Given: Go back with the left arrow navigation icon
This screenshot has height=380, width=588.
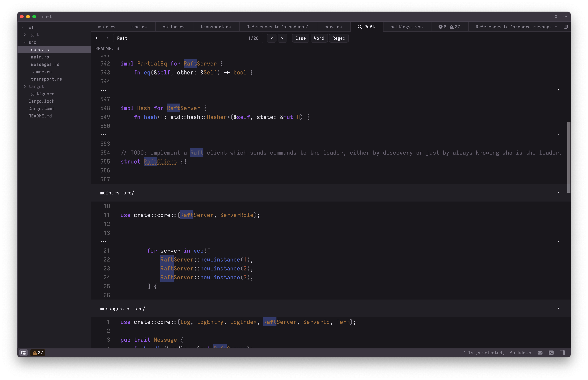Looking at the screenshot, I should 97,38.
